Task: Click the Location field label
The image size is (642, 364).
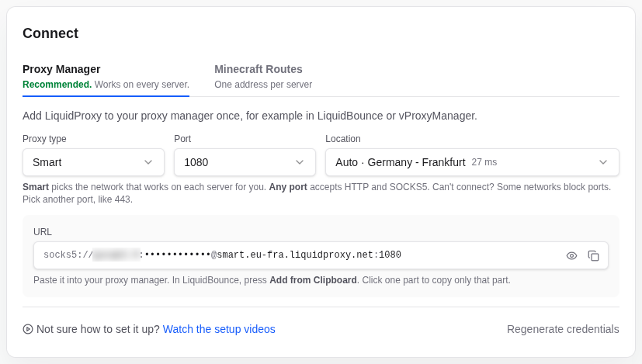Action: coord(342,139)
